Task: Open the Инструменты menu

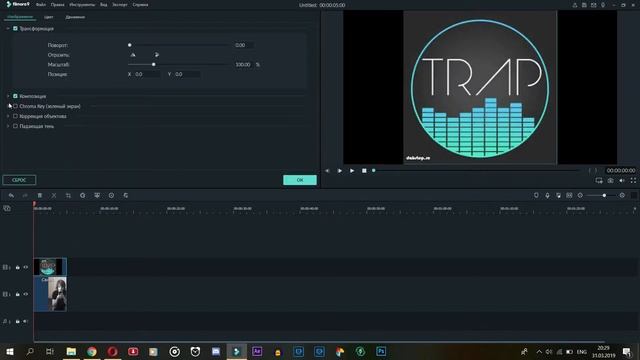Action: pyautogui.click(x=82, y=5)
